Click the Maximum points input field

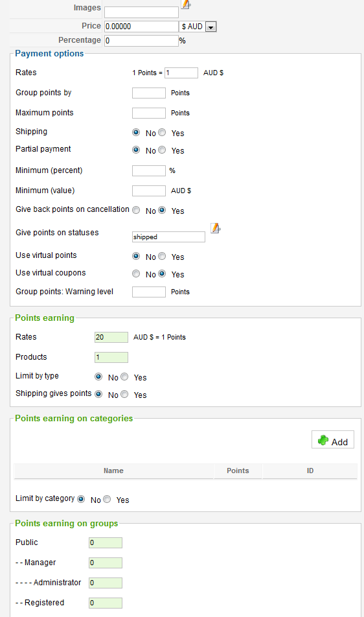coord(149,113)
